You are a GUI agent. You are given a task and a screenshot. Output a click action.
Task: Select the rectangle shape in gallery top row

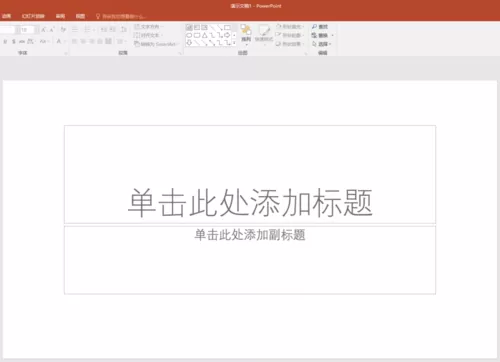227,27
